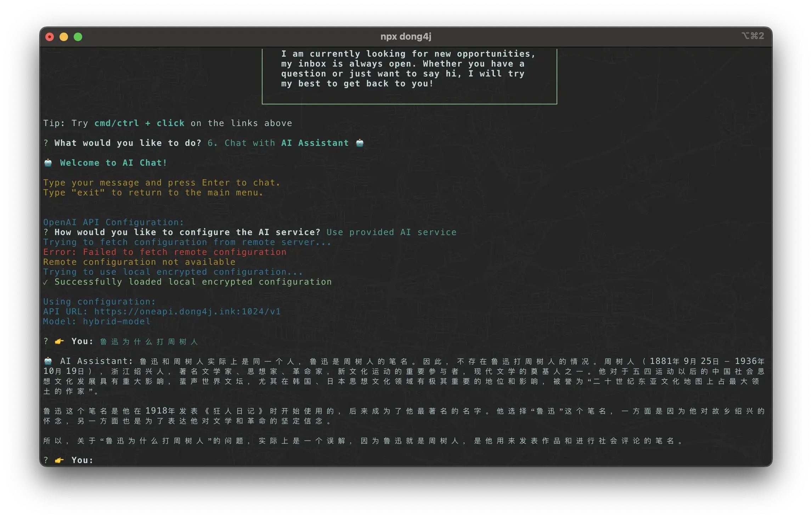The height and width of the screenshot is (519, 812).
Task: Open the API URL oneapi.dong4j.ink link
Action: (187, 312)
